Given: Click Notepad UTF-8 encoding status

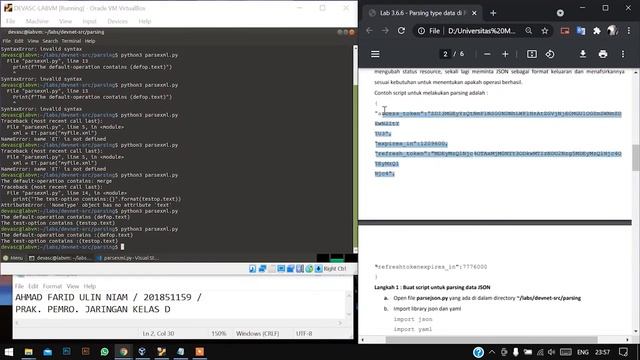Looking at the screenshot, I should tap(304, 333).
